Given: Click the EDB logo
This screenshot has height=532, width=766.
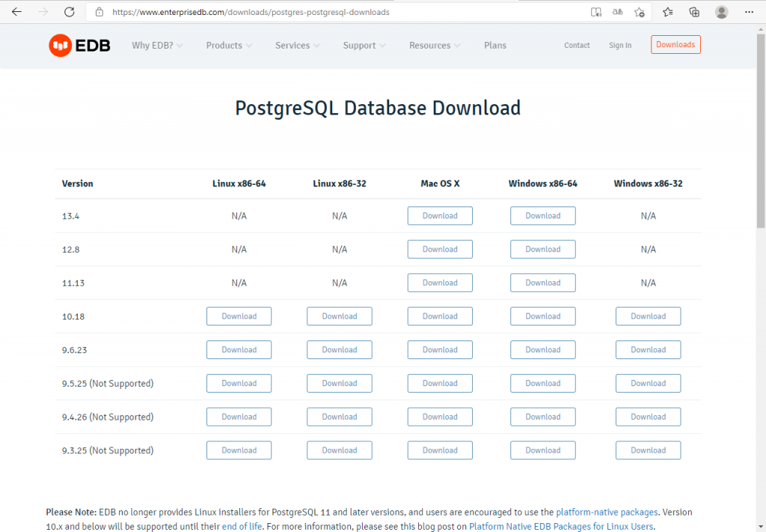Looking at the screenshot, I should pos(79,46).
